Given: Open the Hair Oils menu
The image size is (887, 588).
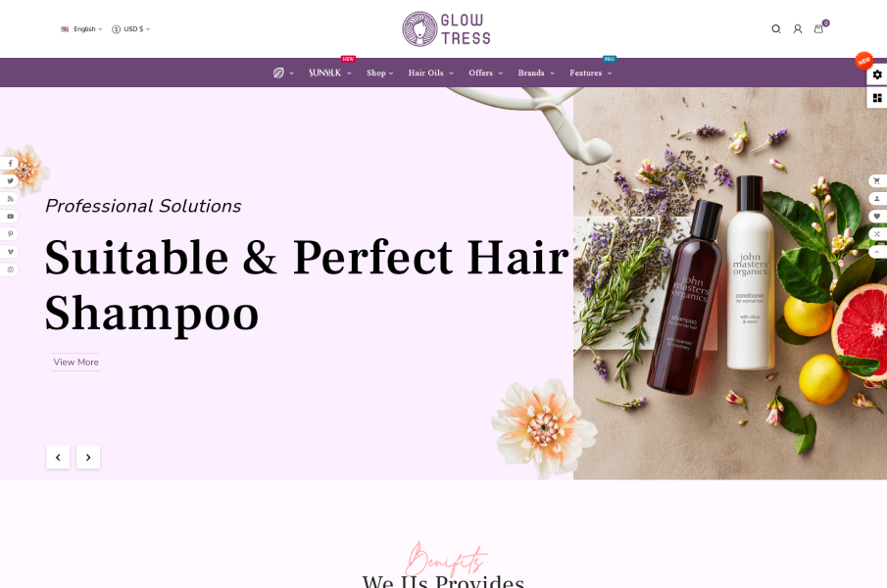Looking at the screenshot, I should [x=431, y=73].
